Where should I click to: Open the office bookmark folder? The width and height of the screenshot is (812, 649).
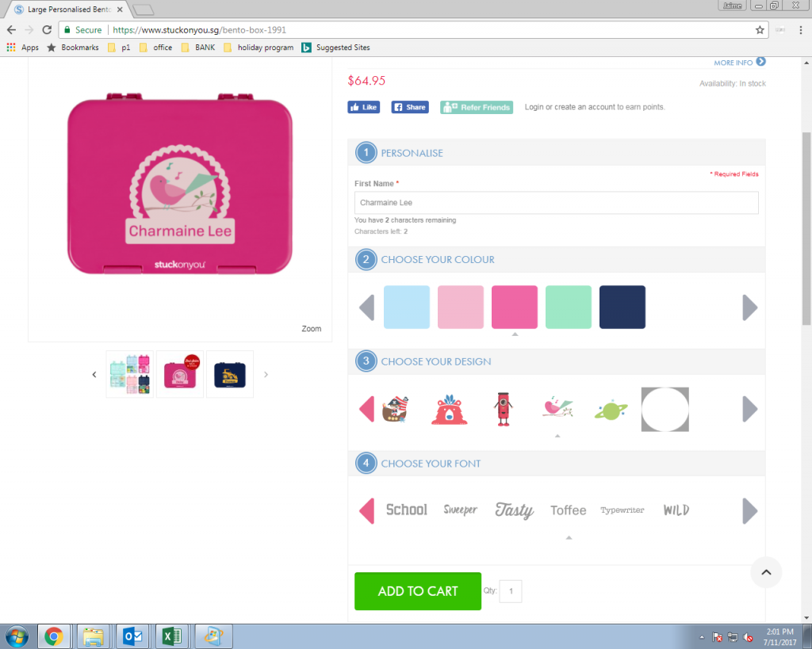156,48
